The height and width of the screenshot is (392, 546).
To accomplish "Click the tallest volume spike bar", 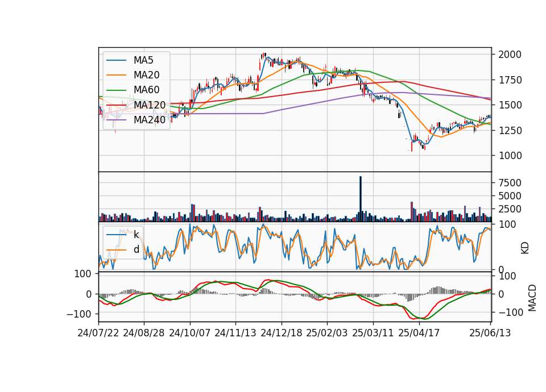I will (x=361, y=199).
